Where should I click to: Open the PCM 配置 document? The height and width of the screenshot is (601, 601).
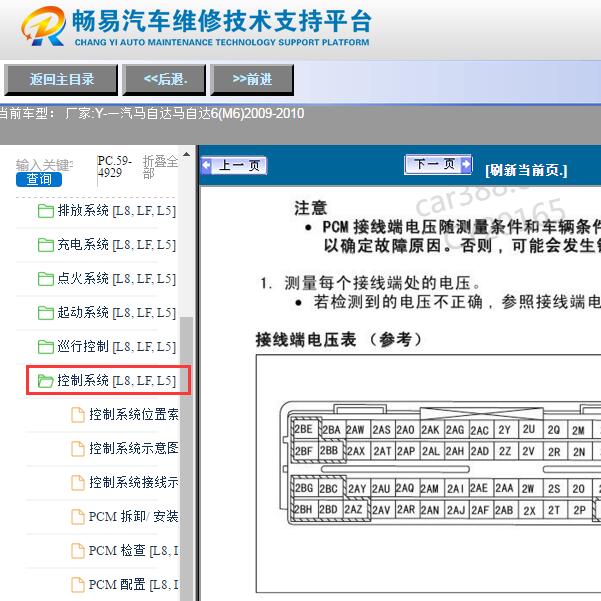[134, 585]
